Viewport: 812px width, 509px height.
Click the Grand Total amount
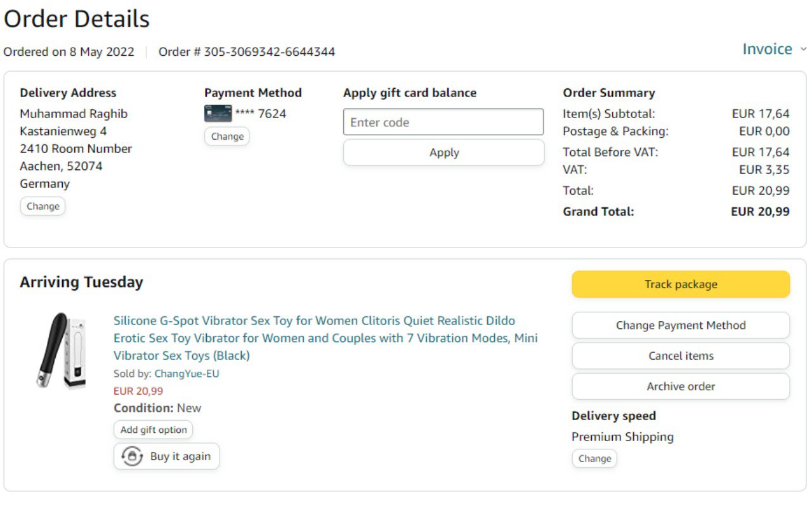760,211
